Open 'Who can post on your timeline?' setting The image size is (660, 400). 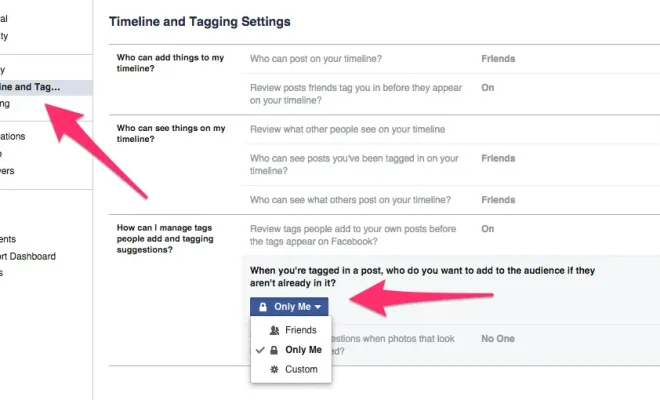tap(316, 59)
